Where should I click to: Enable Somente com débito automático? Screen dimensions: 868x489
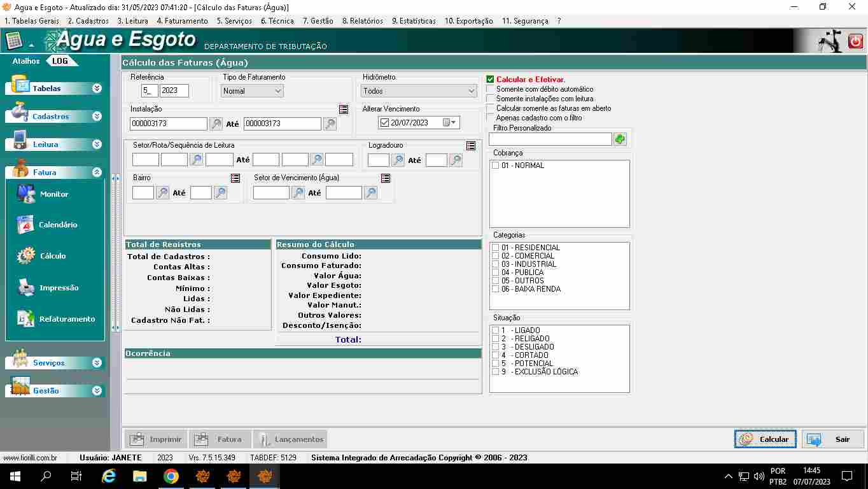point(490,89)
